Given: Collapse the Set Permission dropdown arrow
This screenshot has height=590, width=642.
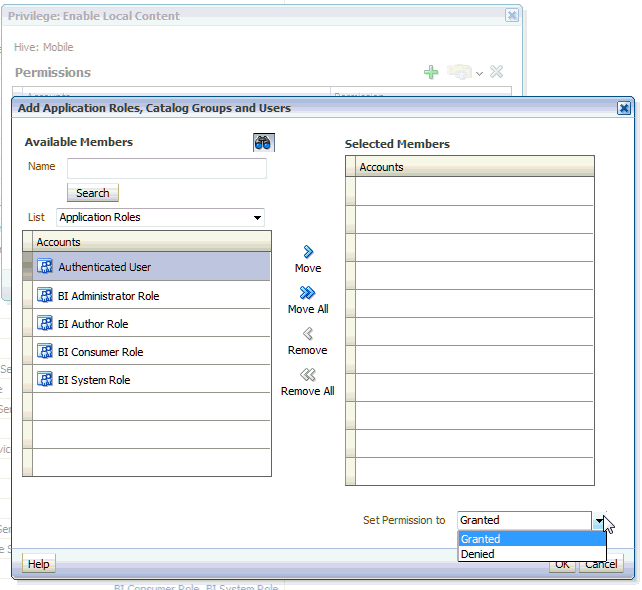Looking at the screenshot, I should click(x=599, y=520).
